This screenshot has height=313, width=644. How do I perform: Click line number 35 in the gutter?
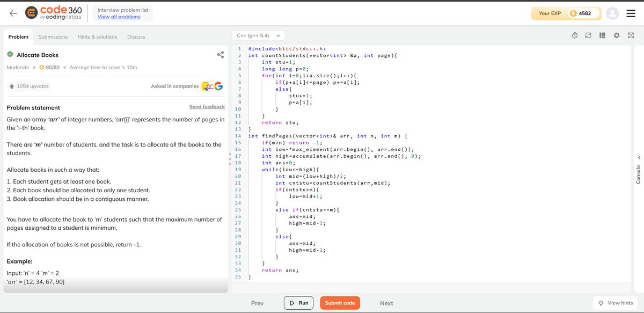[238, 277]
